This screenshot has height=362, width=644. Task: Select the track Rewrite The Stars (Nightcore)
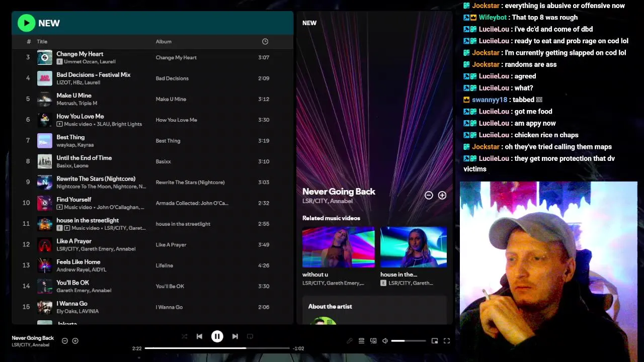coord(96,178)
